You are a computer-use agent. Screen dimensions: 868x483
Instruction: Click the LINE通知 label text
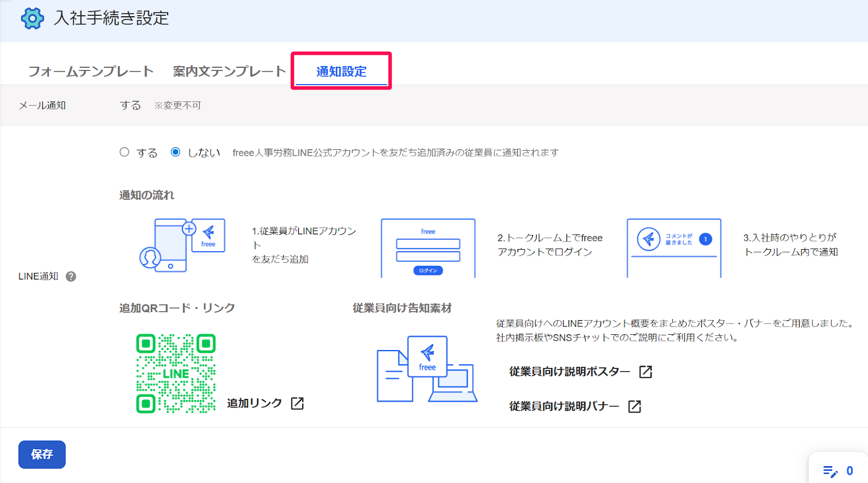coord(39,276)
